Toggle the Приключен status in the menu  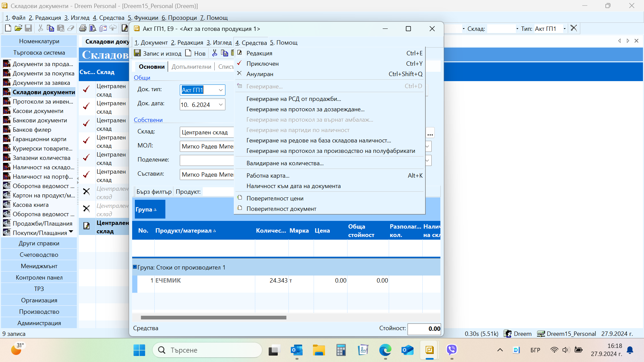coord(330,63)
